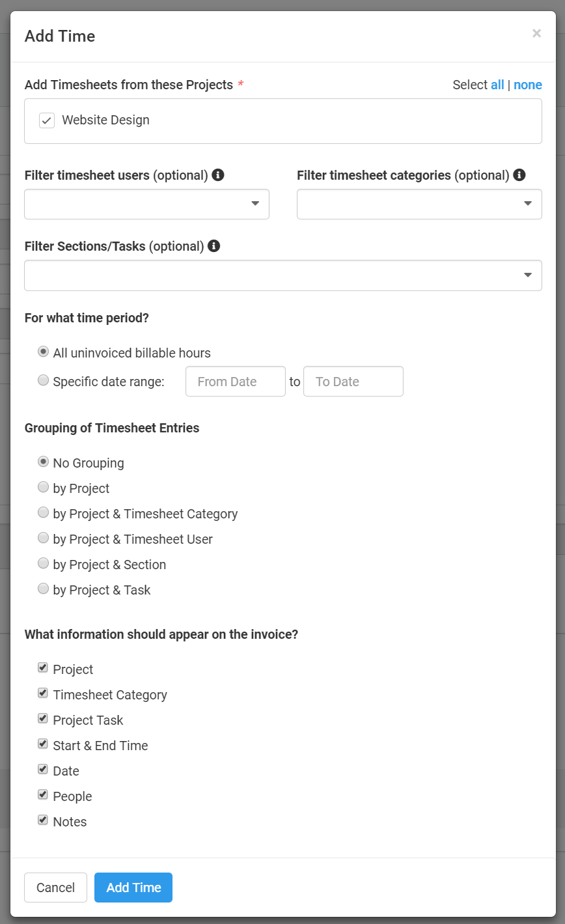Image resolution: width=565 pixels, height=924 pixels.
Task: Click info icon beside Filter timesheet users
Action: tap(218, 175)
